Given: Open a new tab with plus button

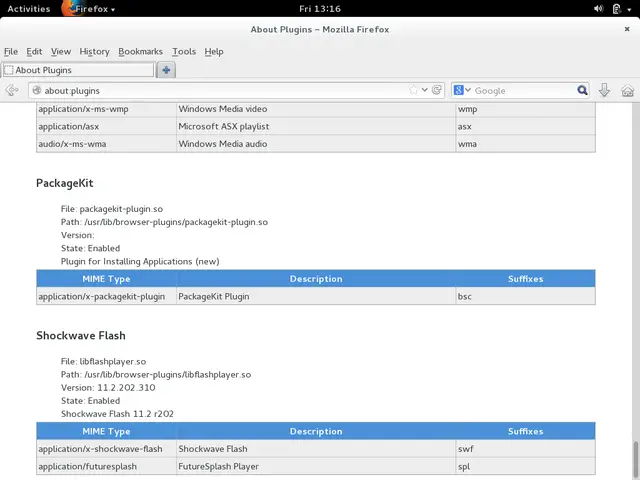Looking at the screenshot, I should [166, 70].
